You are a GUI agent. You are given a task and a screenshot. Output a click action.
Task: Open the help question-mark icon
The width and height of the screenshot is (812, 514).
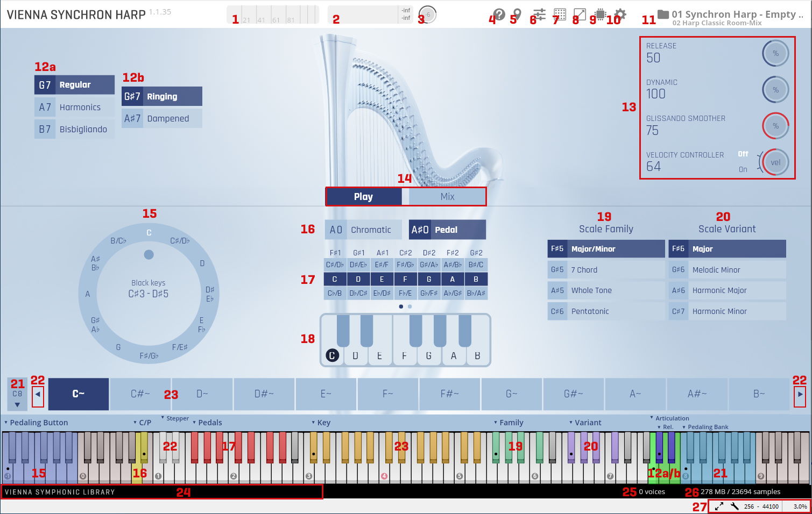pyautogui.click(x=499, y=15)
